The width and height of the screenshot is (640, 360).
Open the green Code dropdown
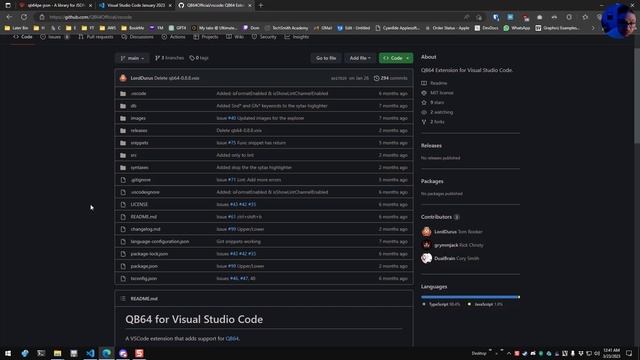pyautogui.click(x=396, y=58)
